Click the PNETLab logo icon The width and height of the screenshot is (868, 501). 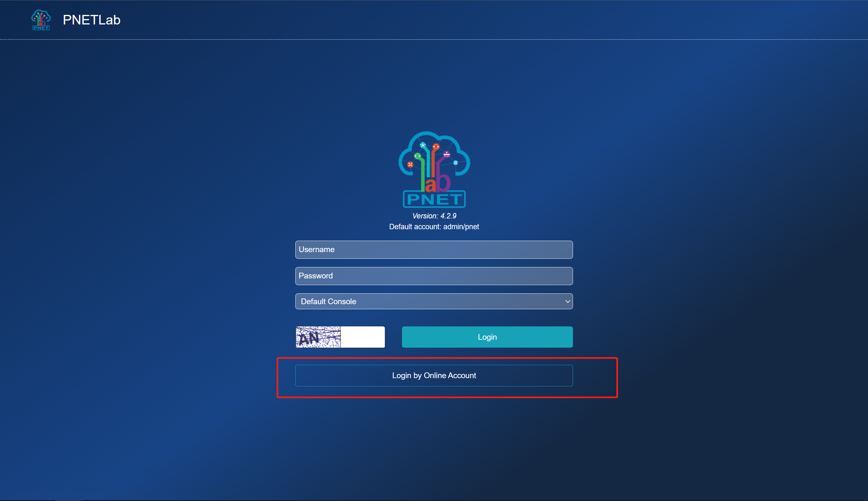[x=42, y=20]
